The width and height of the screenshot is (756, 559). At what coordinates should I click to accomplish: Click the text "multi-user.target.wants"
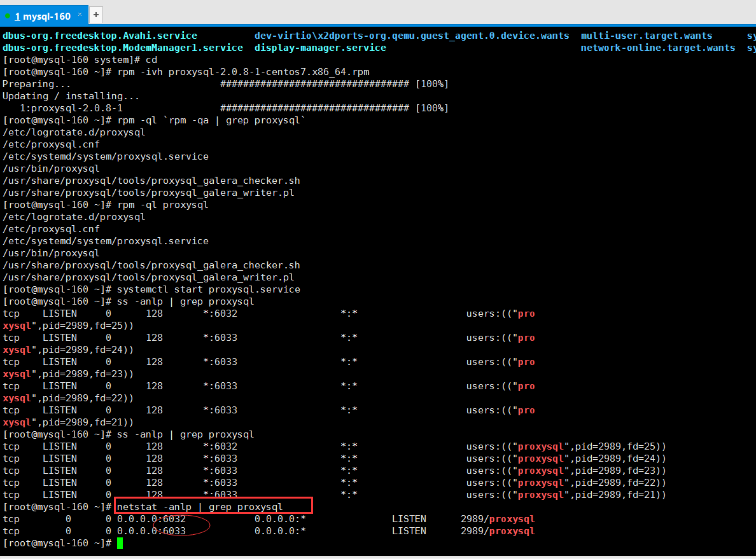(646, 36)
